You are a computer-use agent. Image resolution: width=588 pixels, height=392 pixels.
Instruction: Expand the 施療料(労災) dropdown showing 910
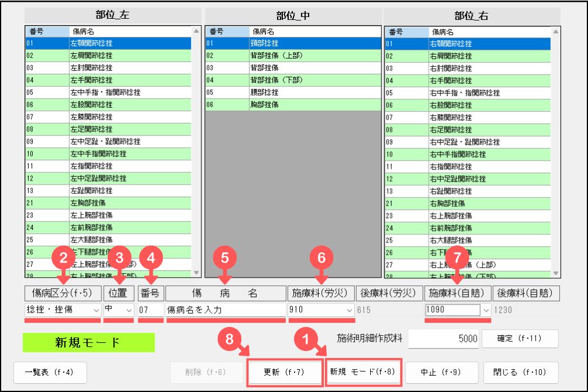click(x=350, y=309)
